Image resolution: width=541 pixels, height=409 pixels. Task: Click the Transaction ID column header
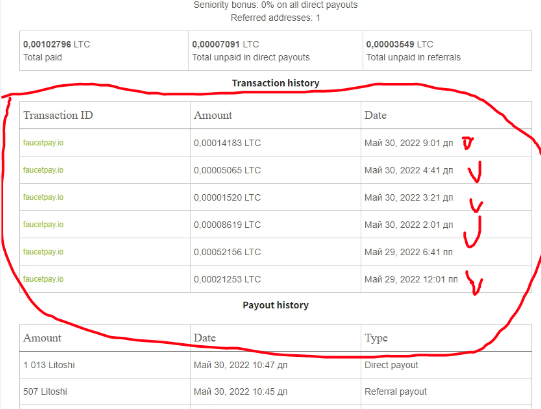click(58, 115)
